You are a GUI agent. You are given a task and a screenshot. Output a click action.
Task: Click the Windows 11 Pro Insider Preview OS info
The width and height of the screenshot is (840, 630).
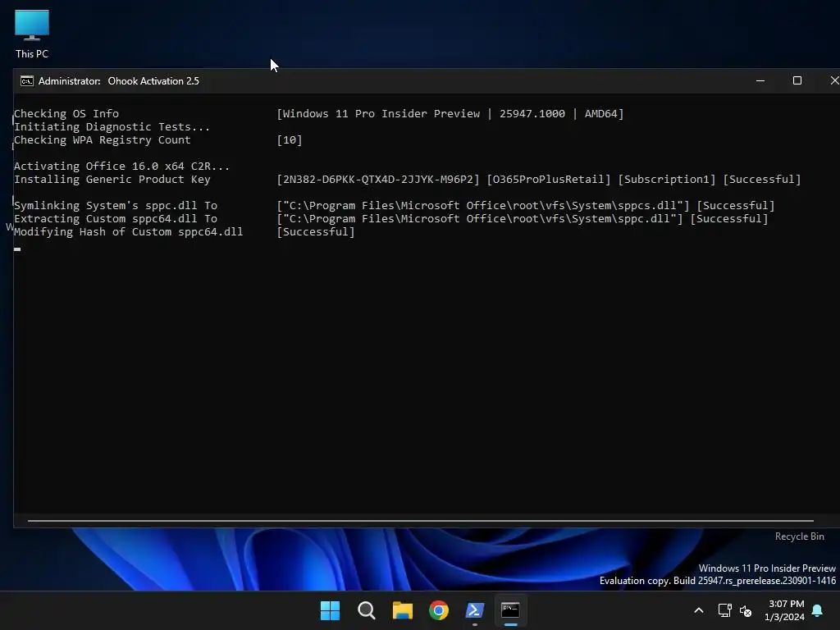pos(450,113)
